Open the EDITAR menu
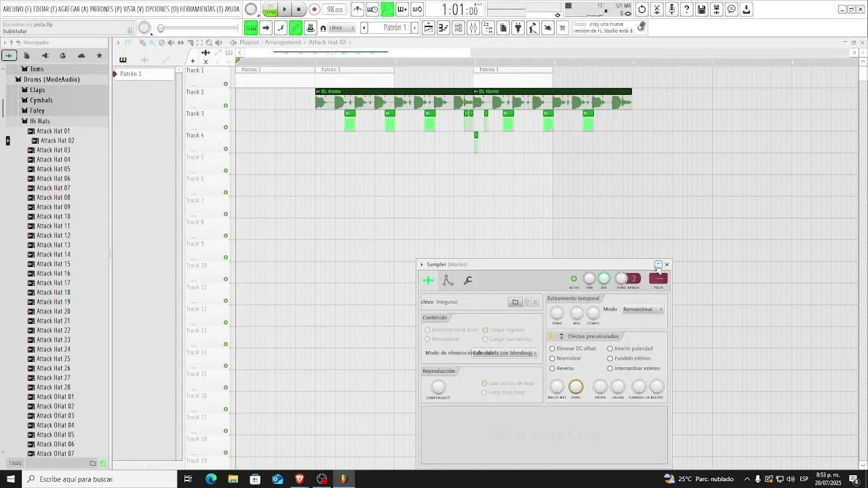The height and width of the screenshot is (488, 868). (45, 9)
